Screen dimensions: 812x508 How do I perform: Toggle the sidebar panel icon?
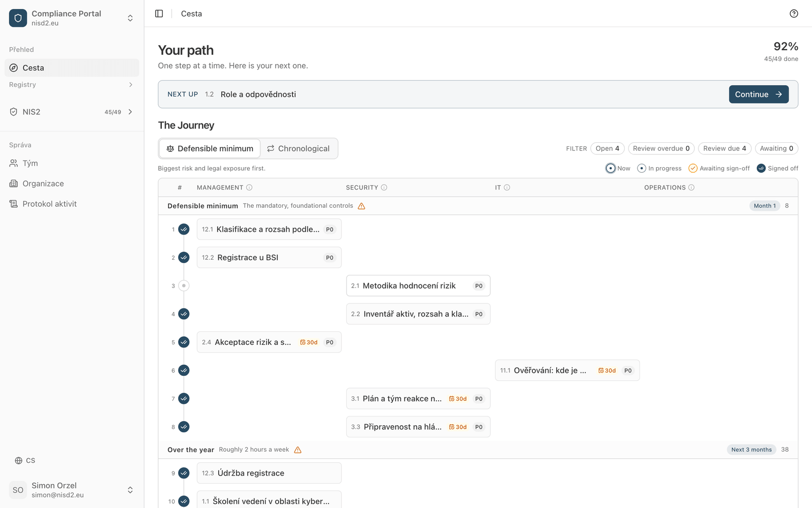(159, 14)
